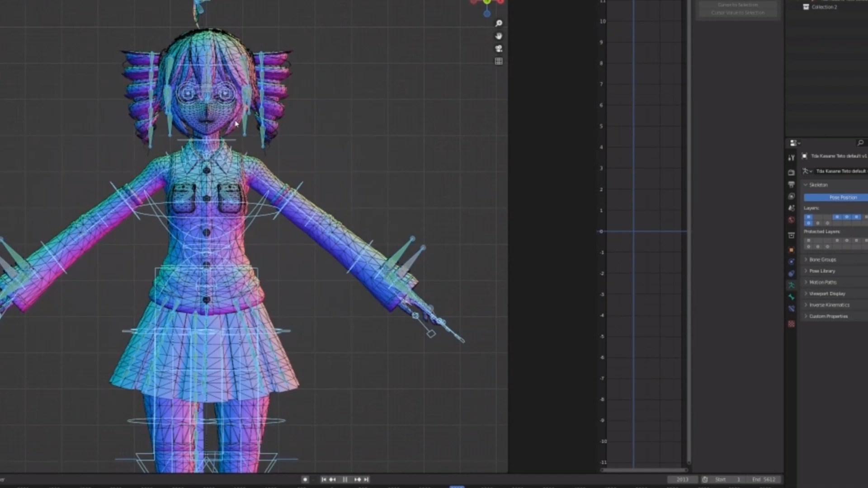
Task: Toggle auto-keying record dot in timeline
Action: (305, 479)
